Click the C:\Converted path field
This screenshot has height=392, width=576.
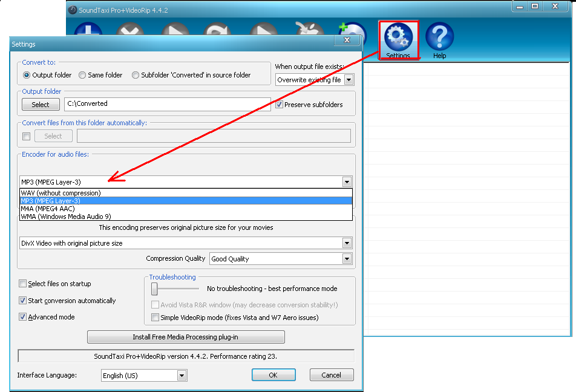pos(168,104)
